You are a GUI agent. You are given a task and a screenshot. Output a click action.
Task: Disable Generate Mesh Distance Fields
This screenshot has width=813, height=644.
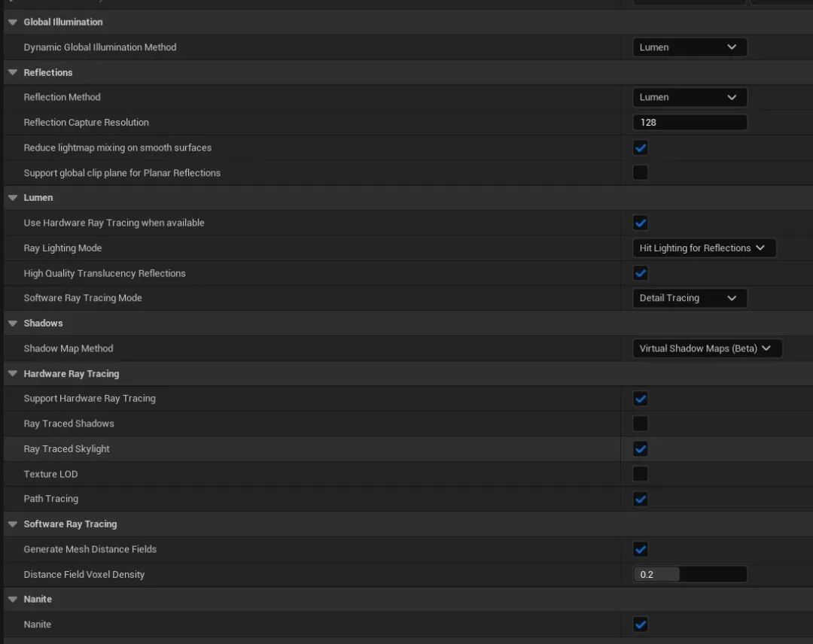pyautogui.click(x=641, y=549)
